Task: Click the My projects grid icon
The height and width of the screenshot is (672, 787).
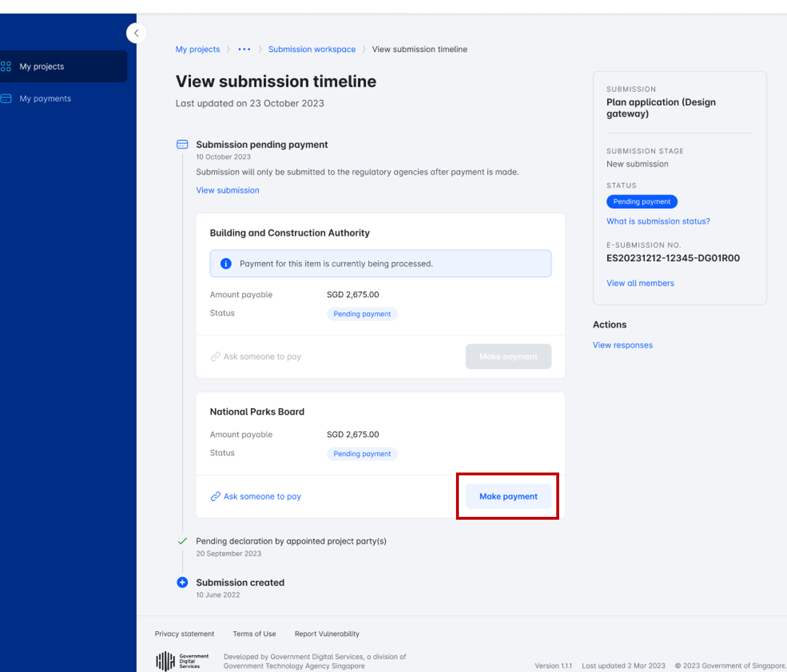Action: click(6, 66)
